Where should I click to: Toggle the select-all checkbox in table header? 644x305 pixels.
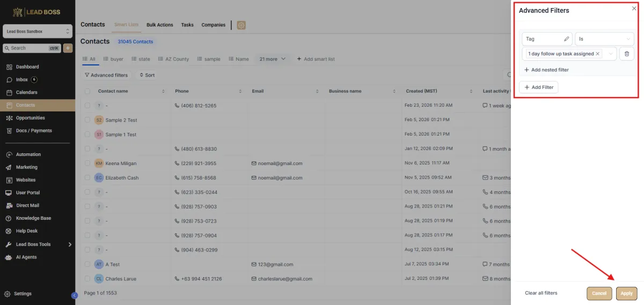(87, 91)
